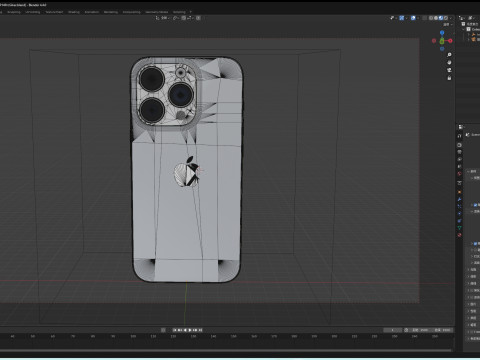The height and width of the screenshot is (360, 480).
Task: Switch to the Animation workspace tab
Action: click(x=92, y=12)
